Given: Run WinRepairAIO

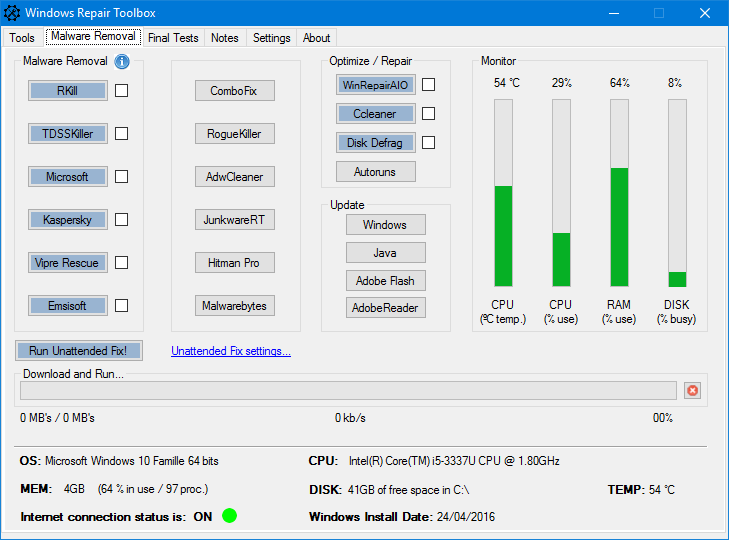Looking at the screenshot, I should tap(376, 85).
